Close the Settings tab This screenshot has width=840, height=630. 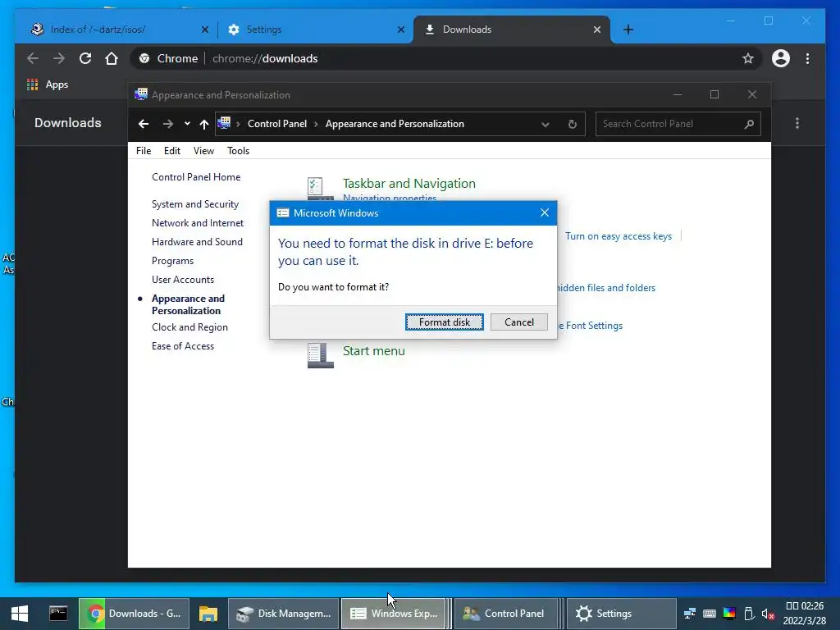(400, 30)
